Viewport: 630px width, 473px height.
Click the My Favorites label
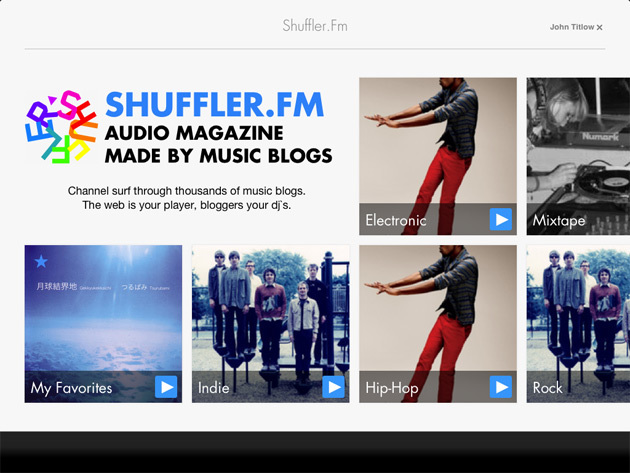72,388
